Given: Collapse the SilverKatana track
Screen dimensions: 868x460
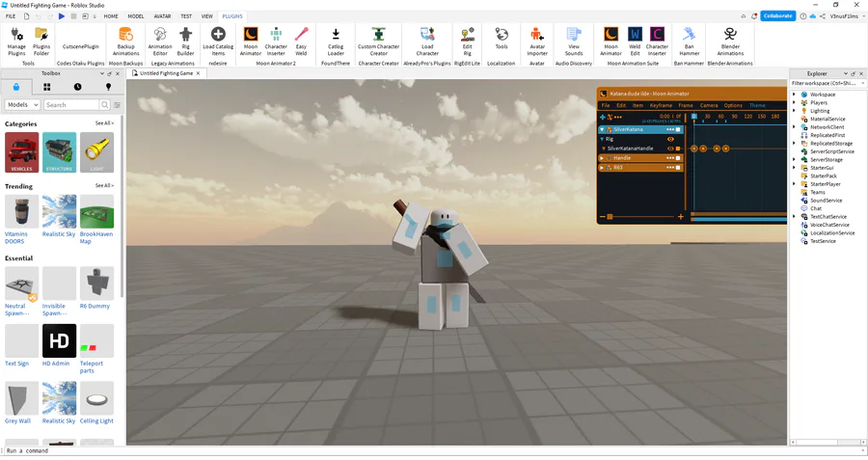Looking at the screenshot, I should [x=602, y=129].
